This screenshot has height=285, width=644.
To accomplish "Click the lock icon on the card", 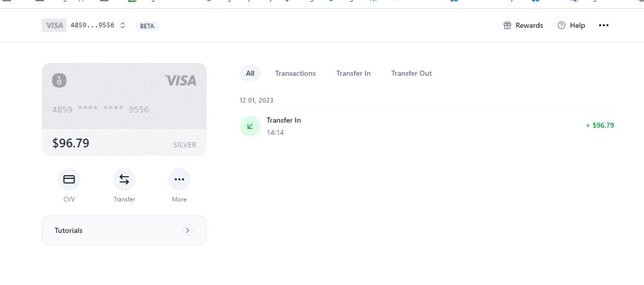I will tap(59, 80).
